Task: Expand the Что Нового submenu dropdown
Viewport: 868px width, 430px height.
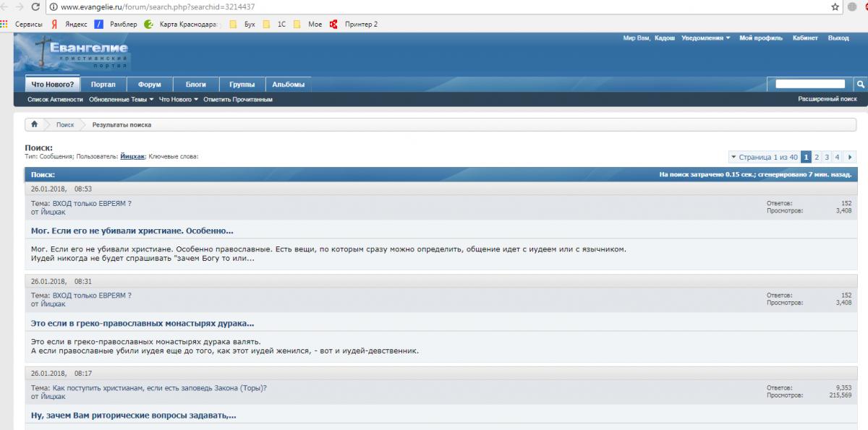Action: (x=178, y=99)
